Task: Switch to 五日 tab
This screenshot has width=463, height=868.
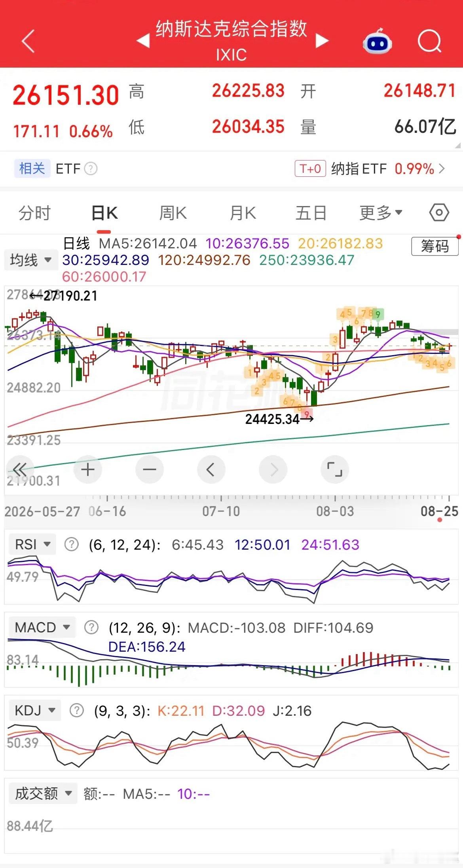Action: click(311, 213)
